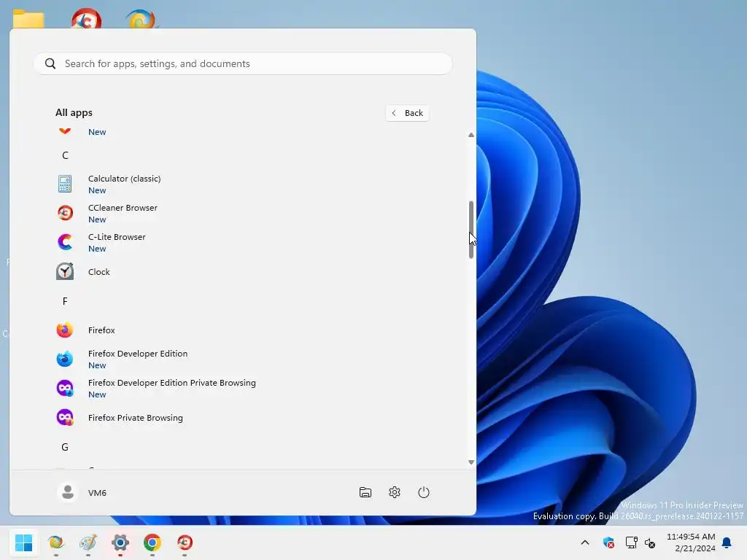This screenshot has height=560, width=747.
Task: Click the All apps heading
Action: click(74, 112)
